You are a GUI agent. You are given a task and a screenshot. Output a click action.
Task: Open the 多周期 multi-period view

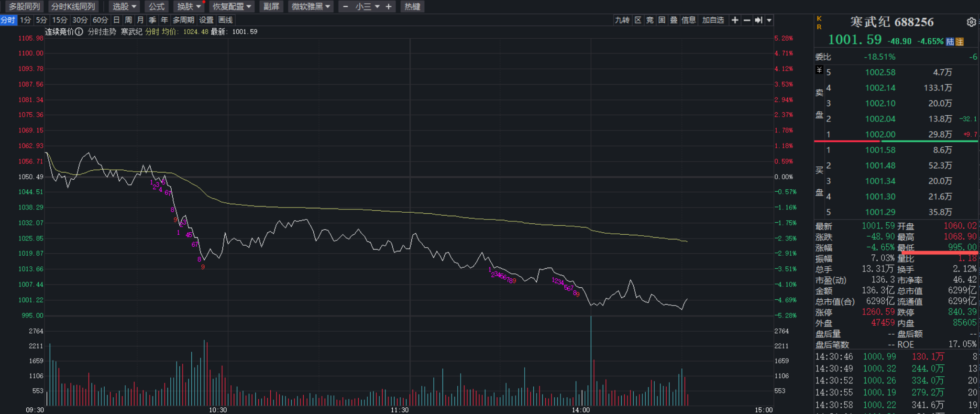[183, 20]
